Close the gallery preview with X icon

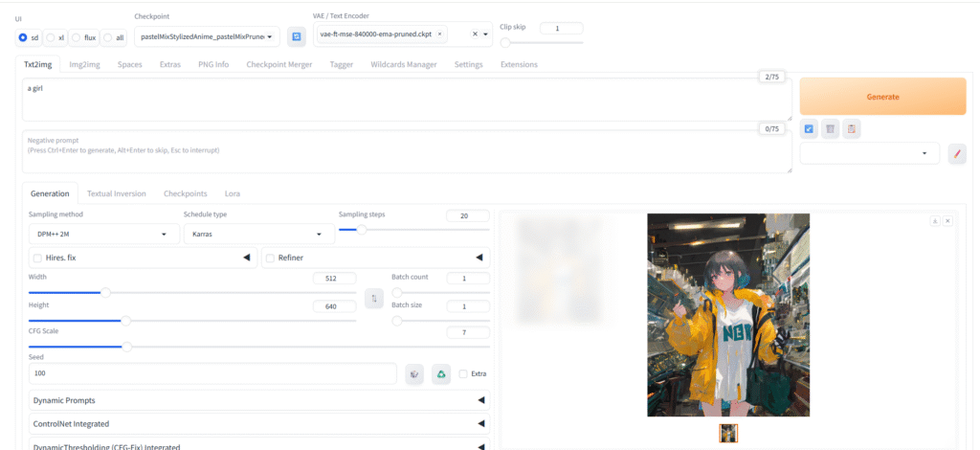tap(947, 220)
